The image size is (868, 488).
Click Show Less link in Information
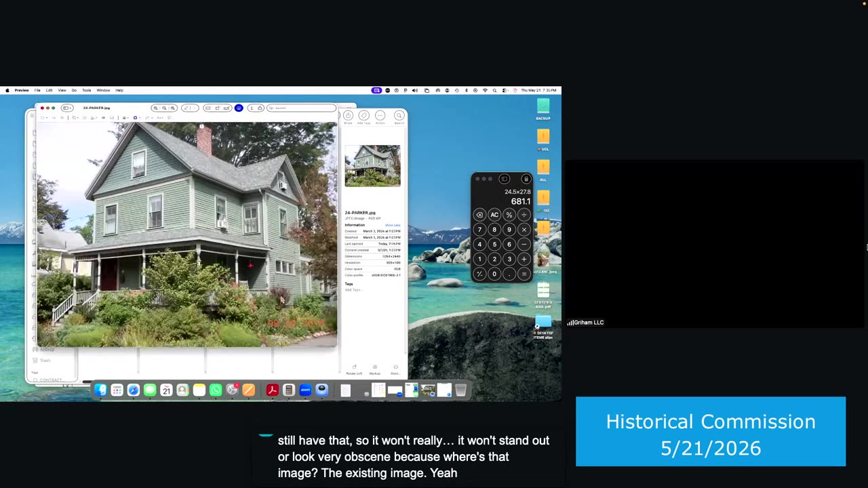pyautogui.click(x=393, y=225)
